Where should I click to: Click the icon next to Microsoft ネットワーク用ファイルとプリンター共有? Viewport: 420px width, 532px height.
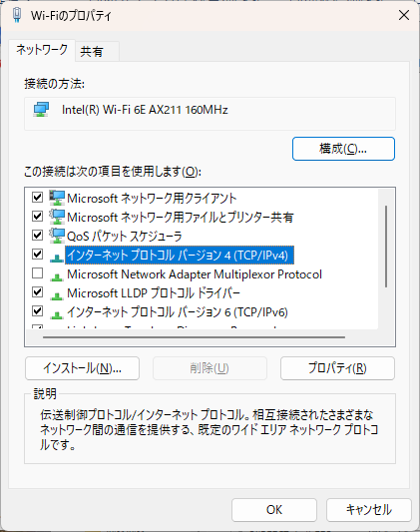57,217
